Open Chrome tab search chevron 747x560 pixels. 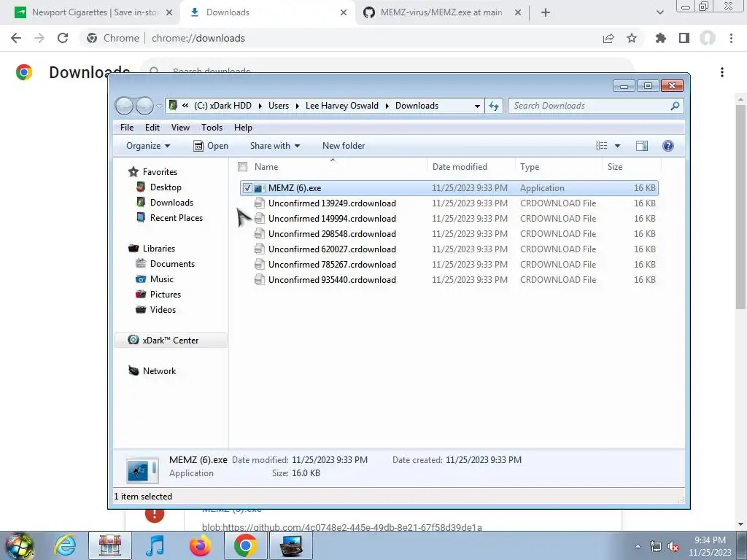(659, 12)
